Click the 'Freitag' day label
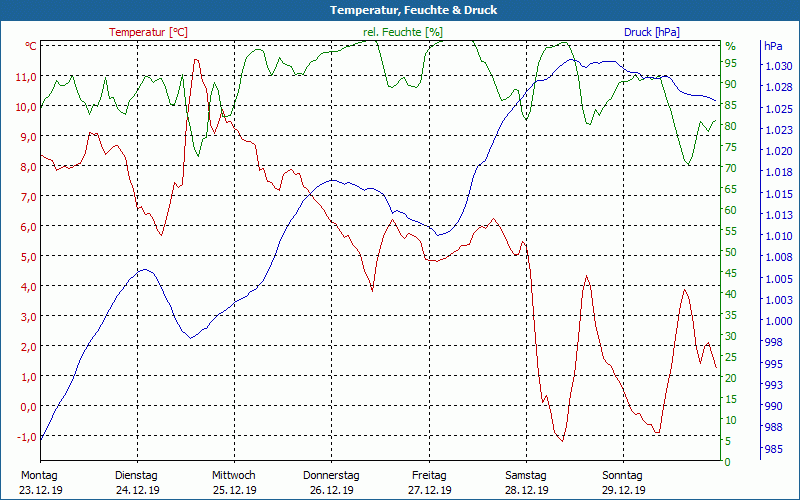Image resolution: width=800 pixels, height=500 pixels. click(x=429, y=476)
